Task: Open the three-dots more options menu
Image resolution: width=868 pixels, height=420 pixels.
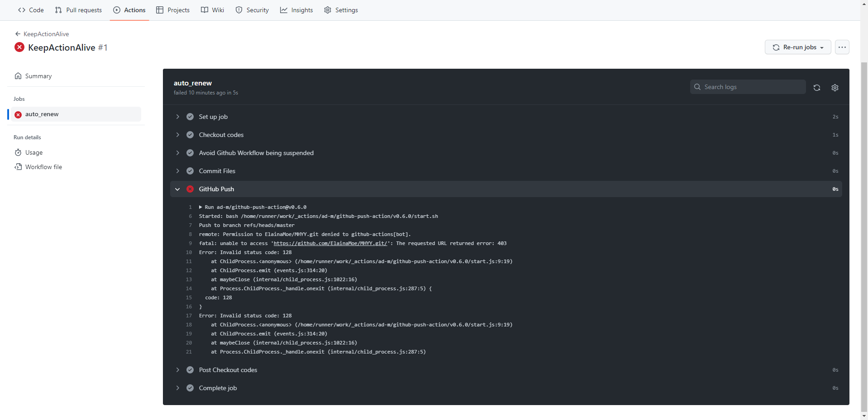Action: 842,47
